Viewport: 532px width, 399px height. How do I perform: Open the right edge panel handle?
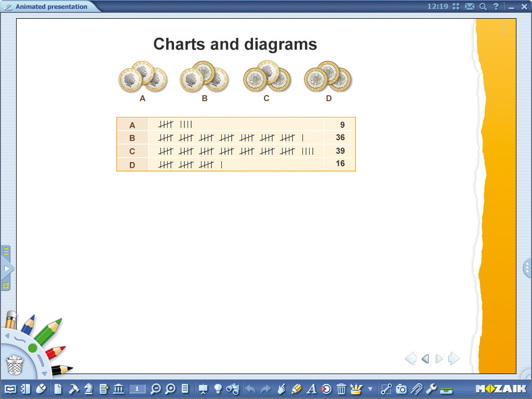pyautogui.click(x=527, y=268)
